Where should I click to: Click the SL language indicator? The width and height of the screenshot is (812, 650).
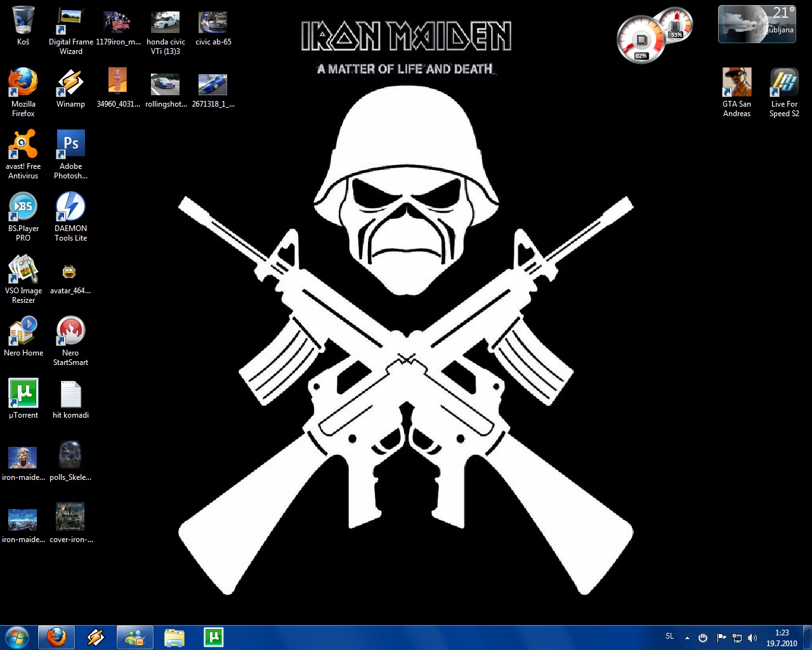coord(670,636)
